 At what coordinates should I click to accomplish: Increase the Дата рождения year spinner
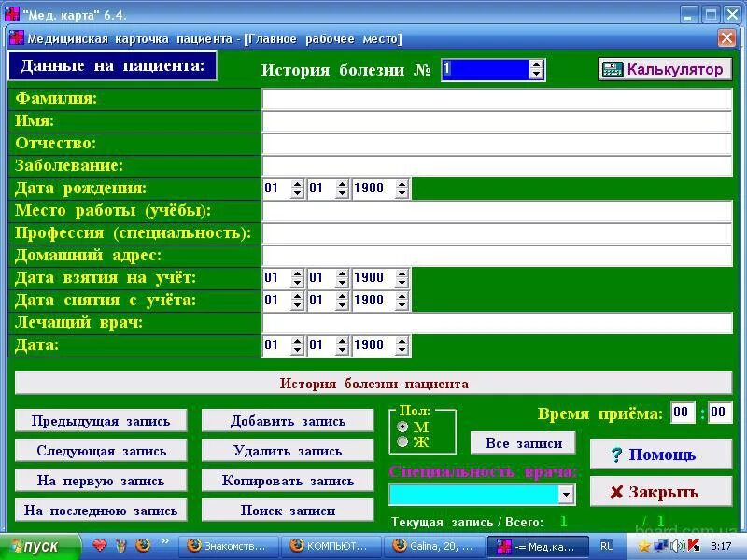402,184
